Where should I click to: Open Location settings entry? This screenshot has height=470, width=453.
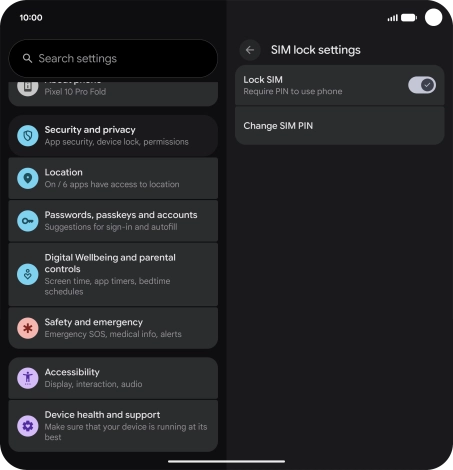pos(113,178)
